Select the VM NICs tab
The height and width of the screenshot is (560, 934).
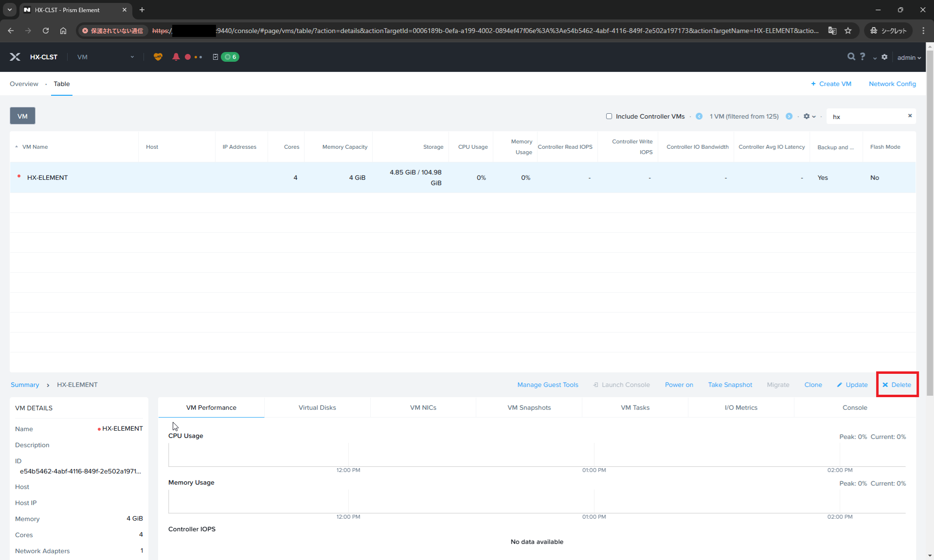pos(423,407)
